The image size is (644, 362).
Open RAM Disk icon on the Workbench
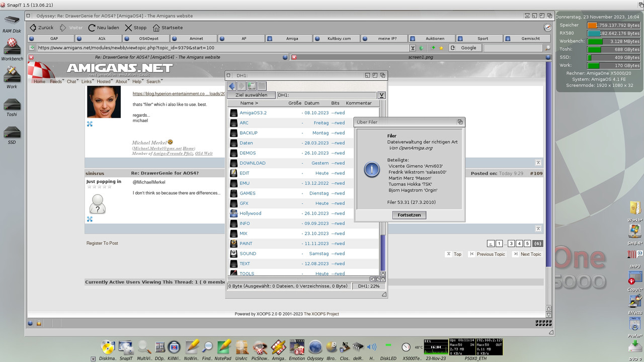(x=12, y=24)
